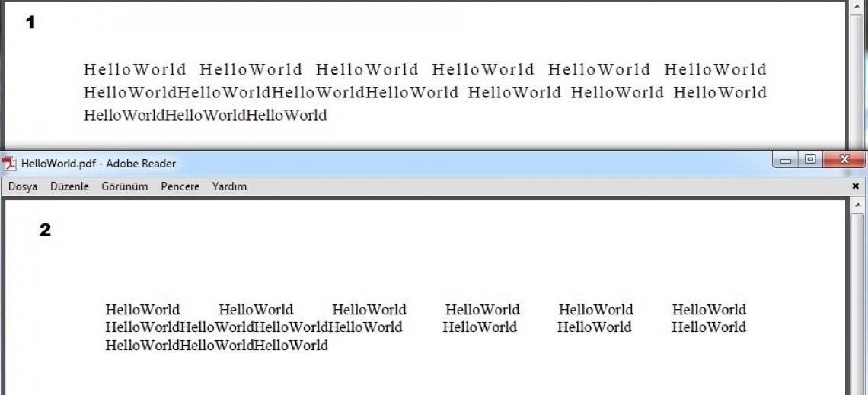868x395 pixels.
Task: Open the Görünüm menu
Action: 124,186
